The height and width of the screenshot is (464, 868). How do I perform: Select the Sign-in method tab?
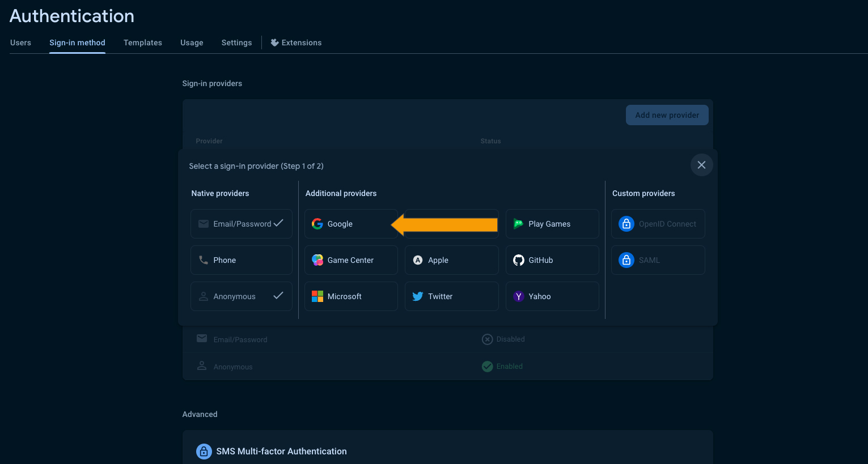click(77, 42)
